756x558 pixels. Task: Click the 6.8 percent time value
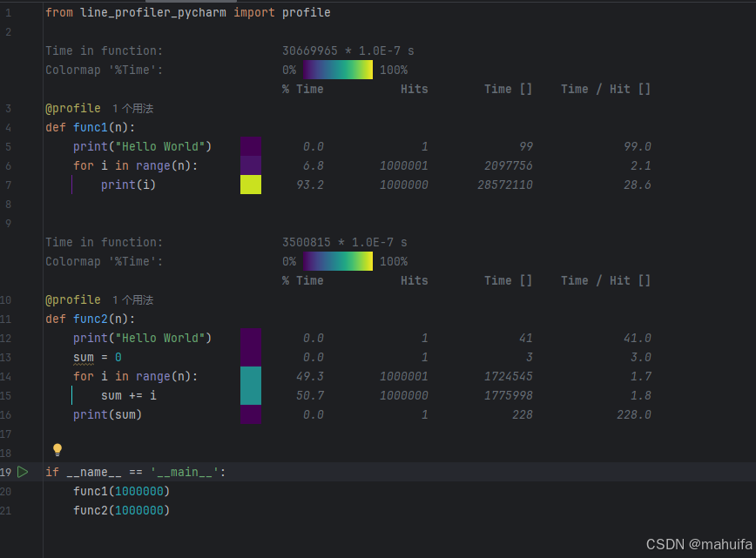tap(314, 165)
